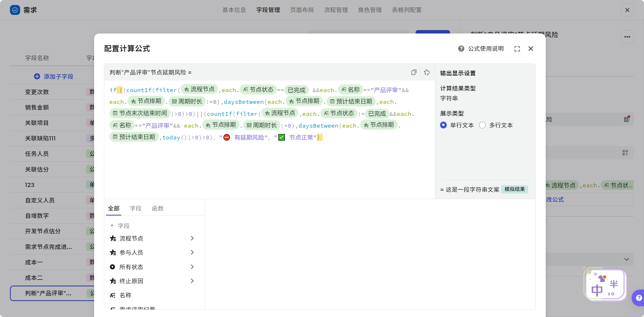Click the 流程节点 field icon in the list
644x317 pixels.
[x=113, y=238]
